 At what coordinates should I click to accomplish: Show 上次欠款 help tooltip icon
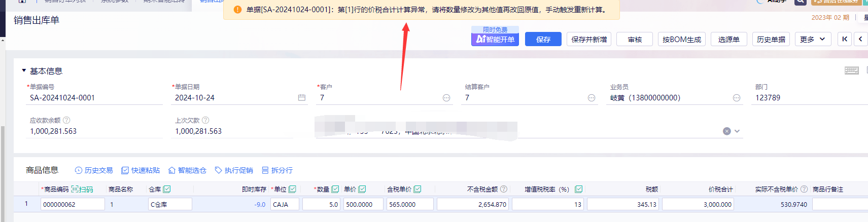point(205,120)
